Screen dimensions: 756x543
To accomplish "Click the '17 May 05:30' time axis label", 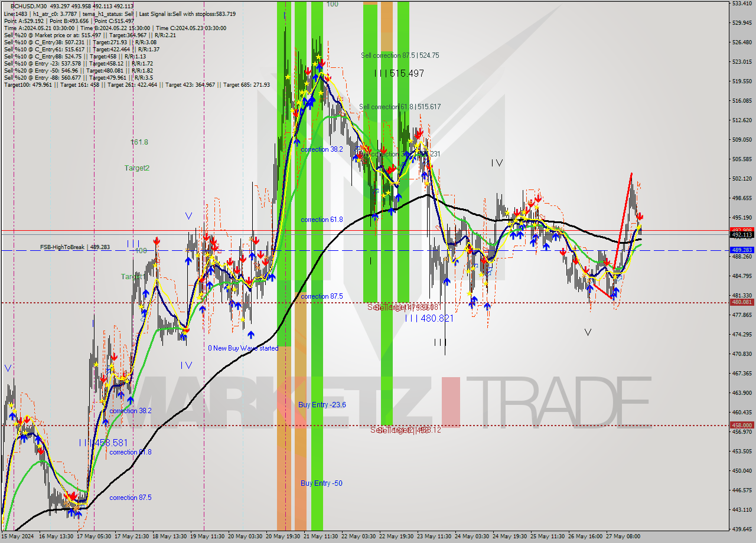I will [x=94, y=537].
